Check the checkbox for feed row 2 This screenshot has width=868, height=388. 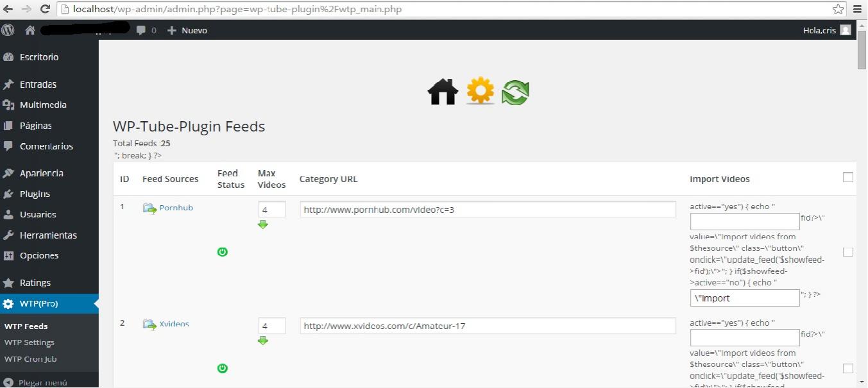point(848,369)
